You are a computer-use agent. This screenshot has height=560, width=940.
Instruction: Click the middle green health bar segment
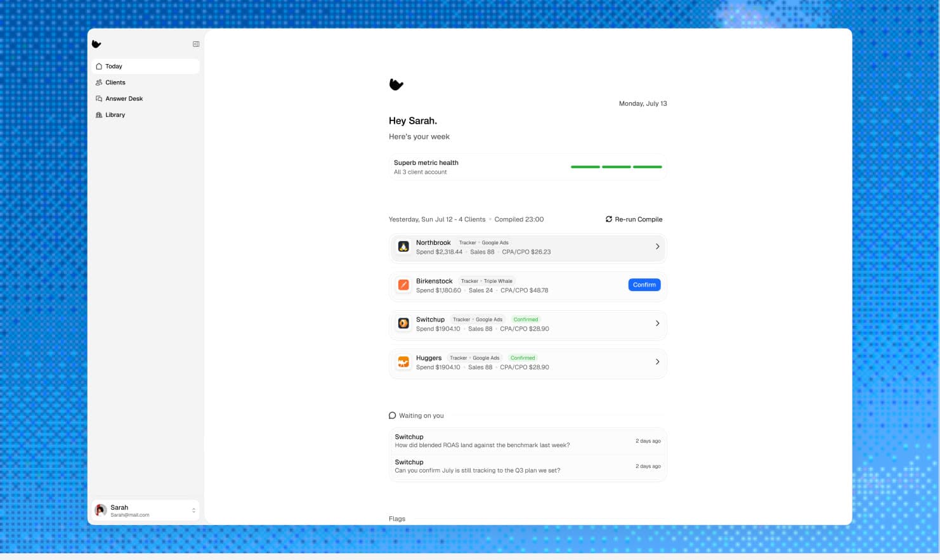[x=617, y=167]
